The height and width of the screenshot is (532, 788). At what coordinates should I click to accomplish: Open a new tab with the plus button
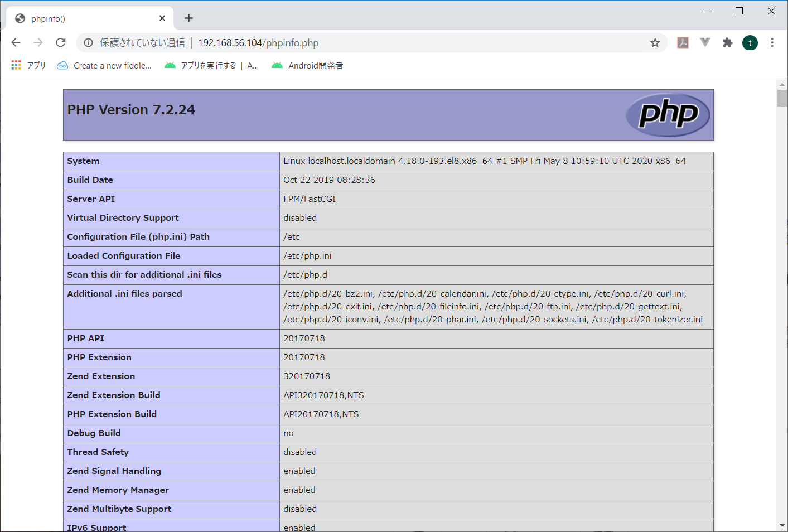[188, 18]
